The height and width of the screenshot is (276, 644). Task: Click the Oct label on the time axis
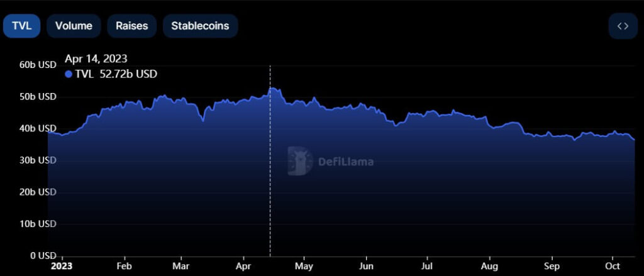click(x=612, y=266)
